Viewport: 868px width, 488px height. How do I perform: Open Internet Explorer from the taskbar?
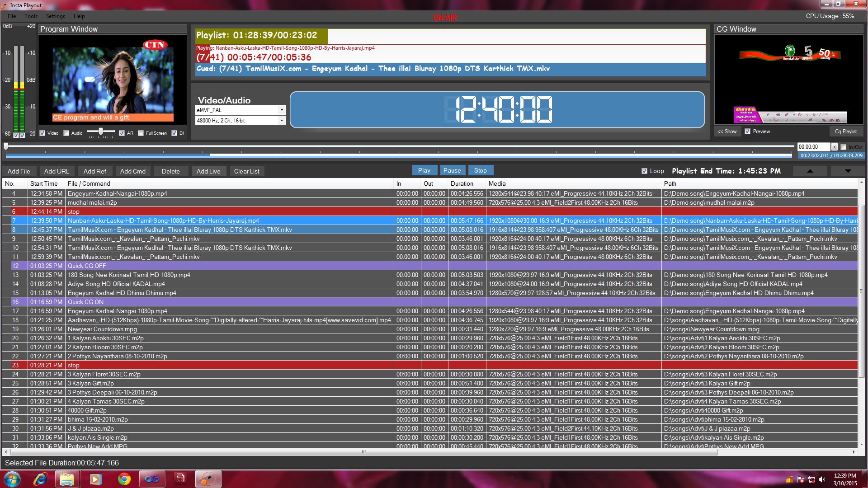coord(40,479)
